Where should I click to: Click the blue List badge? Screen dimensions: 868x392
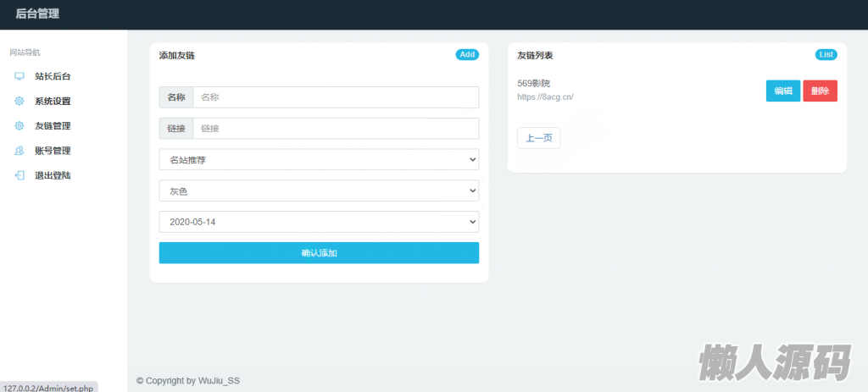(826, 54)
